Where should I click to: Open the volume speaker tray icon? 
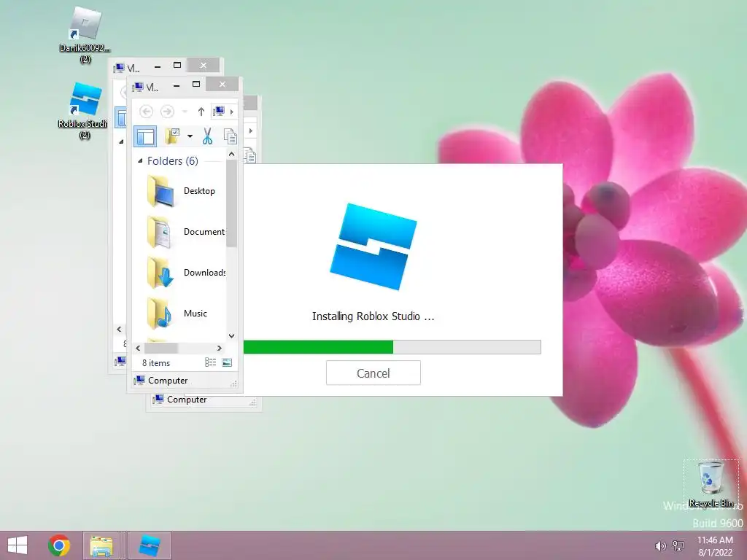pyautogui.click(x=660, y=546)
